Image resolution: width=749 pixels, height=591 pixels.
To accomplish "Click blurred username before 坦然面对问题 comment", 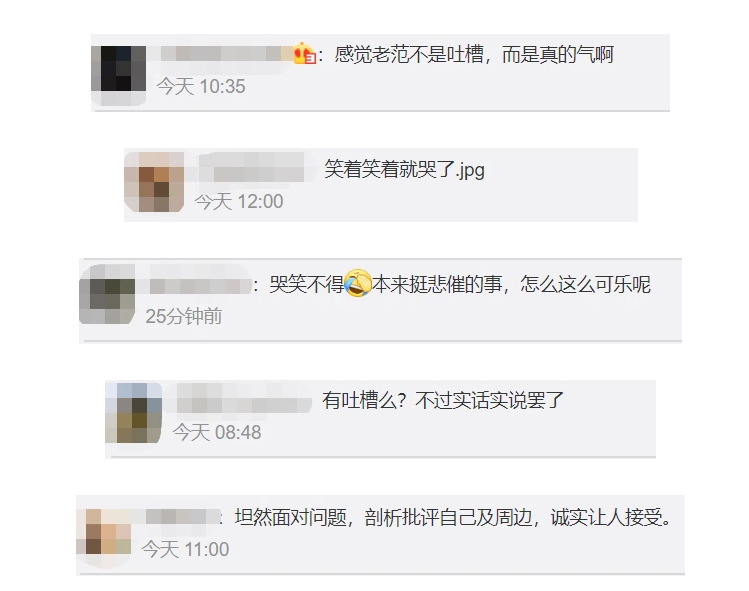I will click(x=182, y=517).
